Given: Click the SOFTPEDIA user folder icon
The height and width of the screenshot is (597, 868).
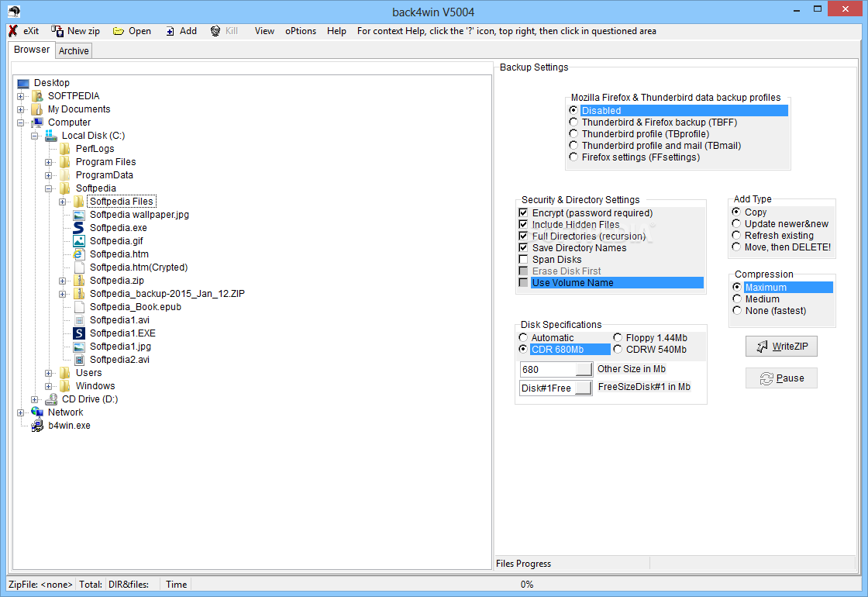Looking at the screenshot, I should point(37,96).
